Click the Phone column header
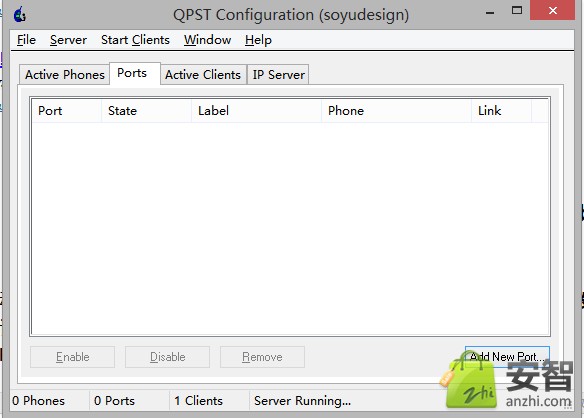 pyautogui.click(x=396, y=111)
